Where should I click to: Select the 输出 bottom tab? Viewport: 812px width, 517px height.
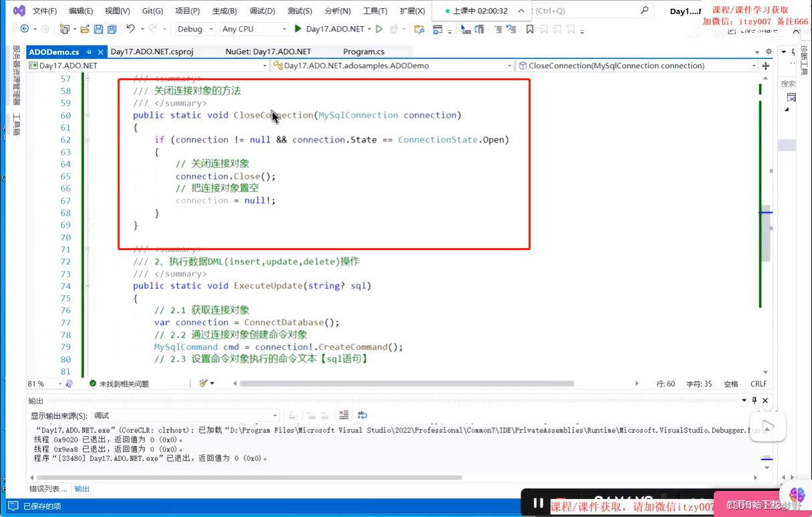(82, 489)
